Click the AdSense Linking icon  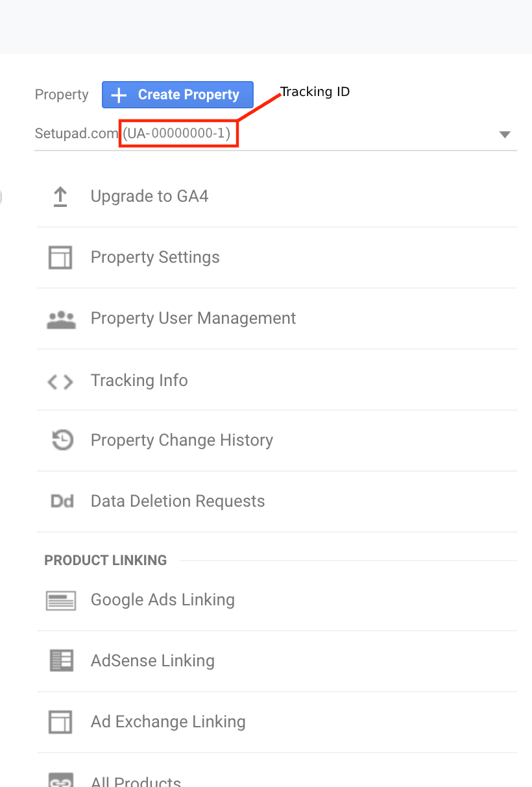tap(60, 660)
